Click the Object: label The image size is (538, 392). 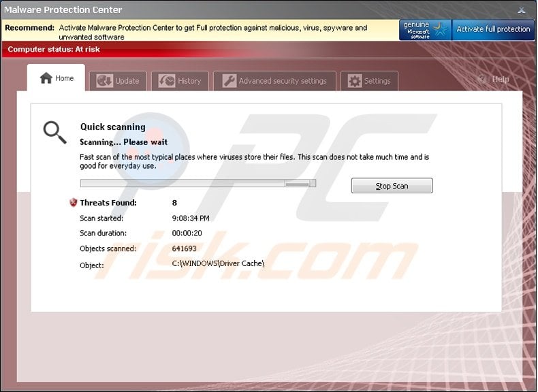pos(92,265)
